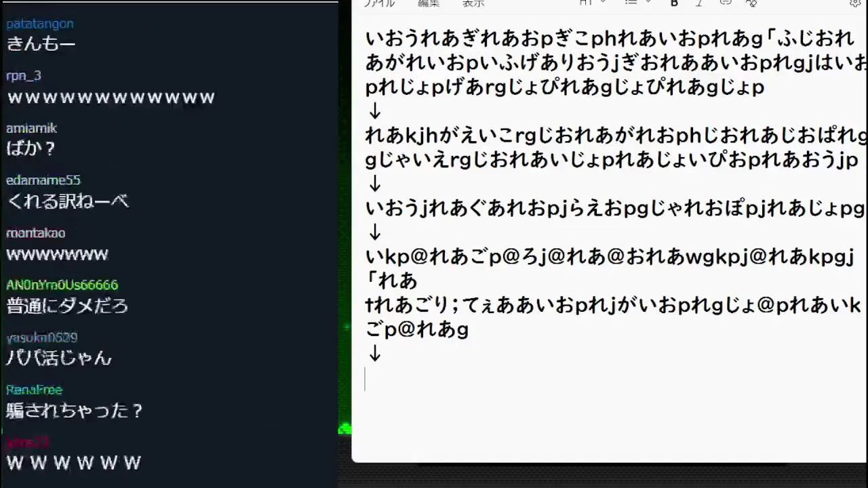Open the 編集 menu
868x488 pixels.
point(429,3)
